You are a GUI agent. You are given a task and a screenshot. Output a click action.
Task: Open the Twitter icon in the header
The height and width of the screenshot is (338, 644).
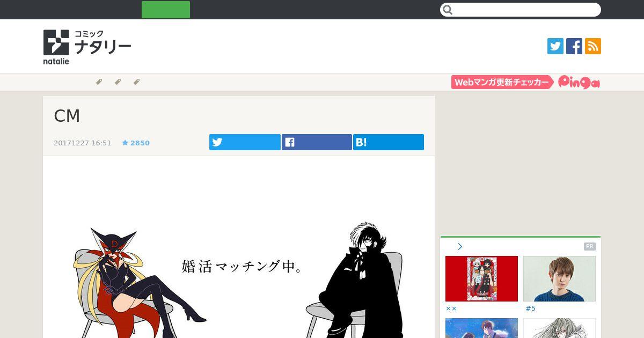pyautogui.click(x=555, y=46)
